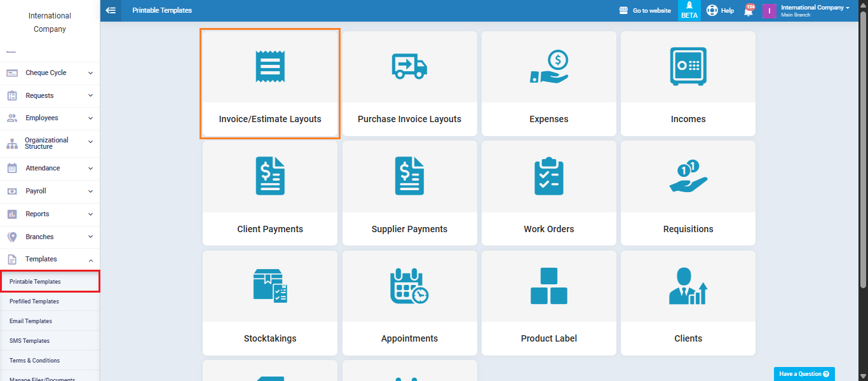The width and height of the screenshot is (868, 381).
Task: Expand the Cheque Cycle menu
Action: pyautogui.click(x=50, y=73)
